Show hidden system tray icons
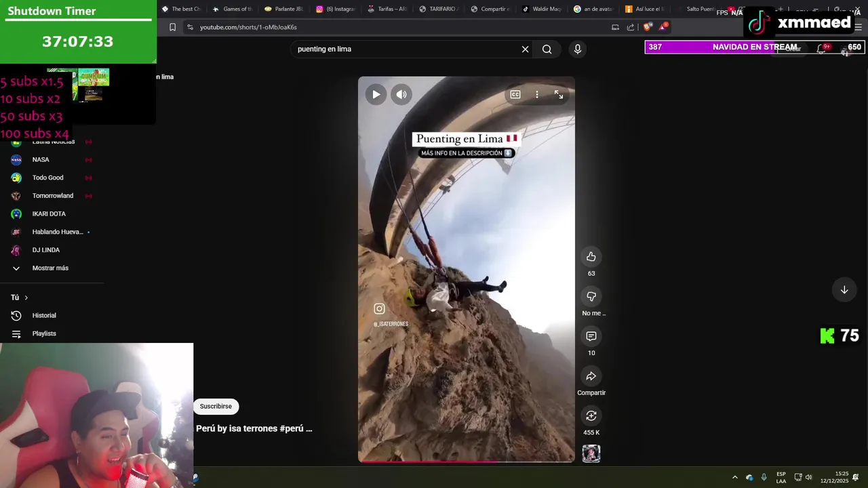The image size is (868, 488). tap(734, 477)
